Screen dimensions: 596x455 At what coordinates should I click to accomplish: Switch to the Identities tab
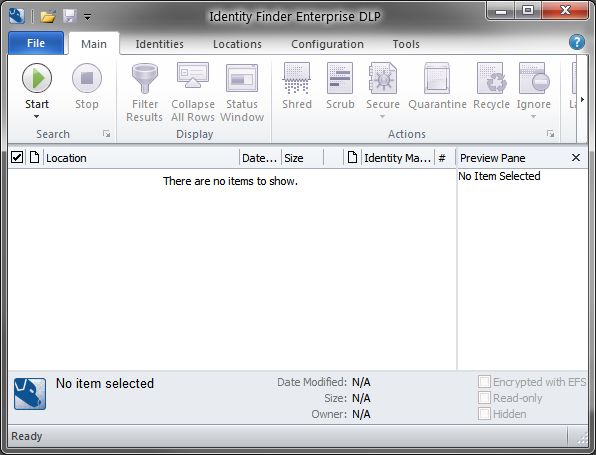160,44
